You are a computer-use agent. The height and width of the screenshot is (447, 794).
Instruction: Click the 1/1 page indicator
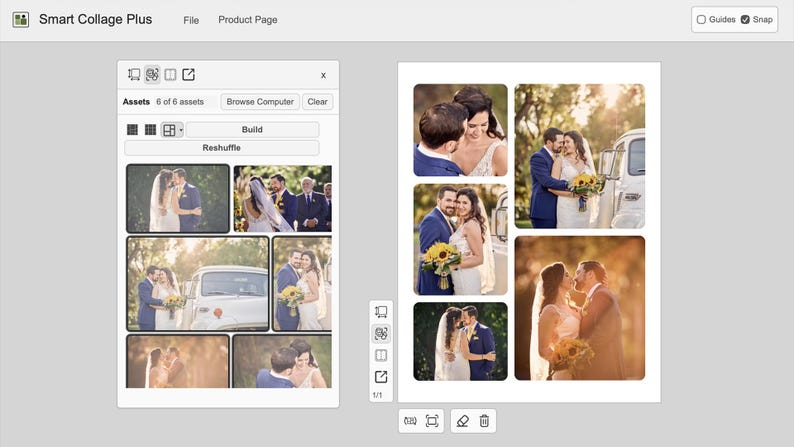pos(378,395)
